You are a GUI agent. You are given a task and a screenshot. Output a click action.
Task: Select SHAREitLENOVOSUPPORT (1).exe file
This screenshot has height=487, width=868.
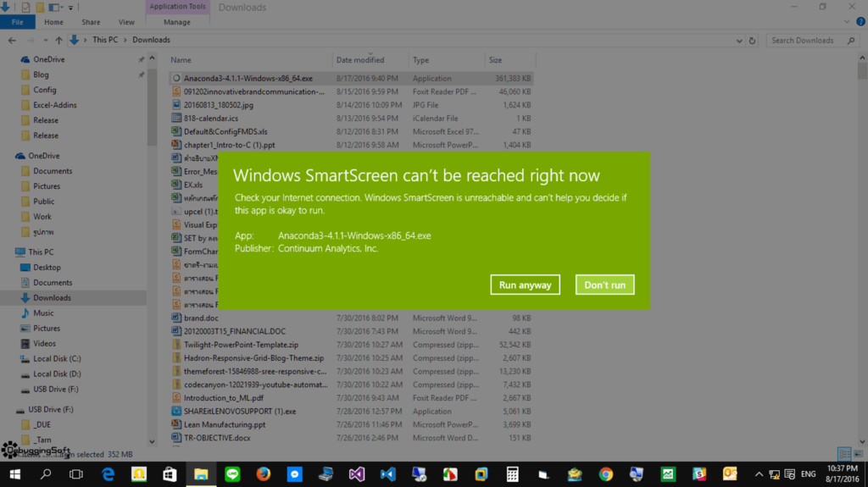pos(240,411)
